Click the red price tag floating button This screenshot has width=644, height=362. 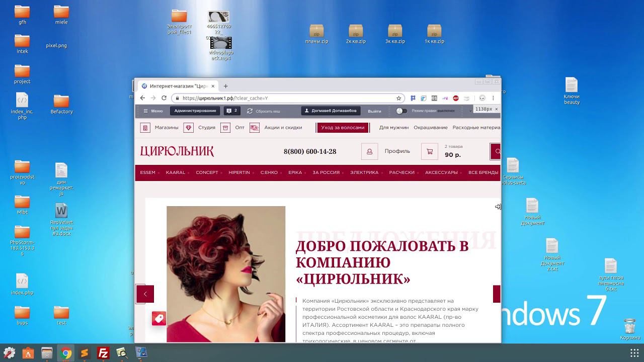[x=159, y=318]
